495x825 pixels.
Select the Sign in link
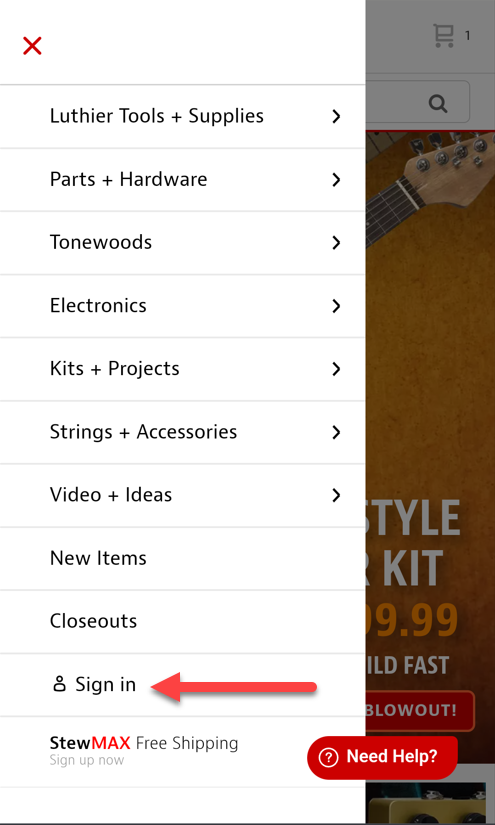tap(105, 685)
